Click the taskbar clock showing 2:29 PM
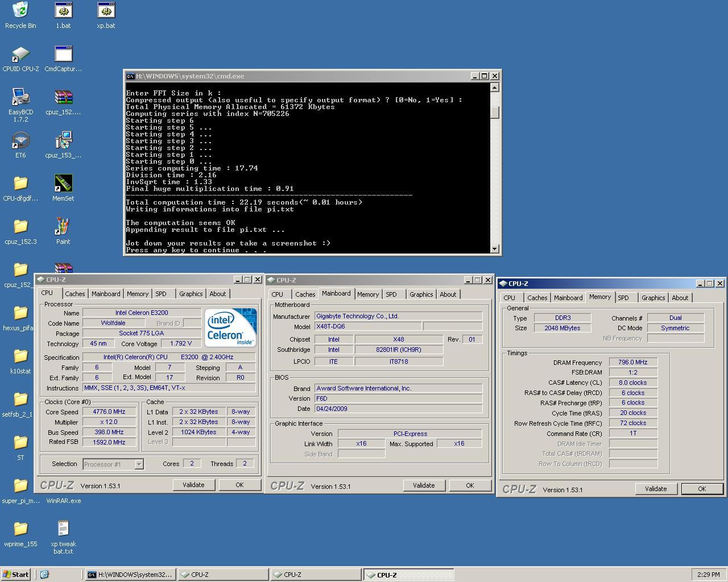Image resolution: width=728 pixels, height=582 pixels. [708, 575]
